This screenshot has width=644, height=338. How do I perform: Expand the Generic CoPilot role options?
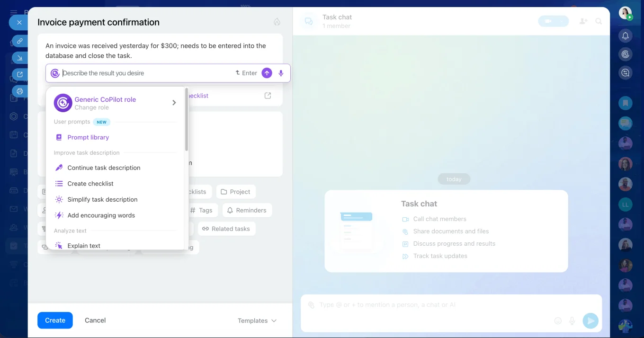coord(173,102)
